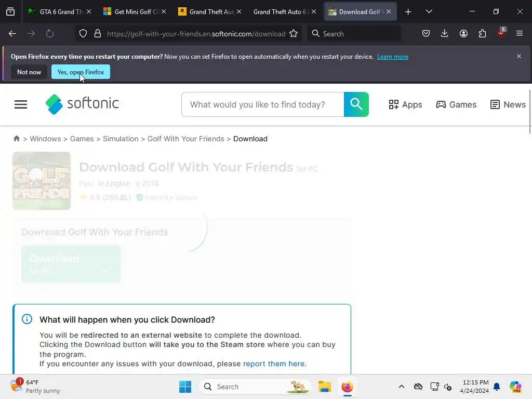
Task: Open the Firefox application menu
Action: click(x=520, y=34)
